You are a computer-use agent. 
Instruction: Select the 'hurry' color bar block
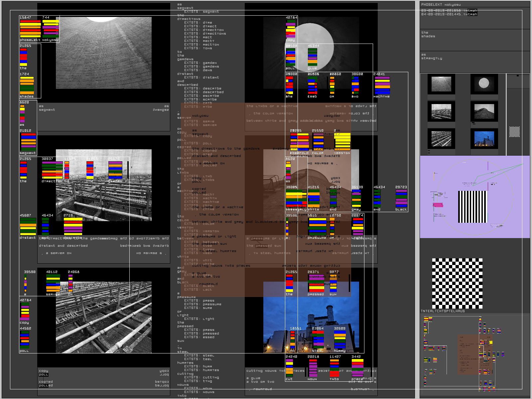click(339, 339)
